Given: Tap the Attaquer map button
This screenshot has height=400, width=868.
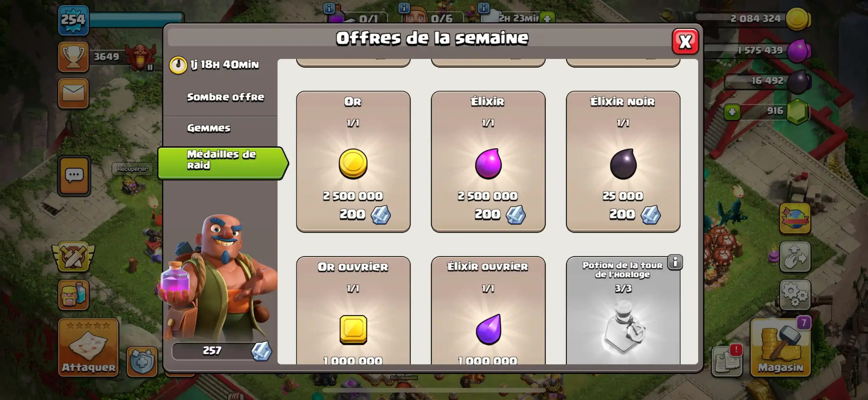Looking at the screenshot, I should click(x=88, y=348).
